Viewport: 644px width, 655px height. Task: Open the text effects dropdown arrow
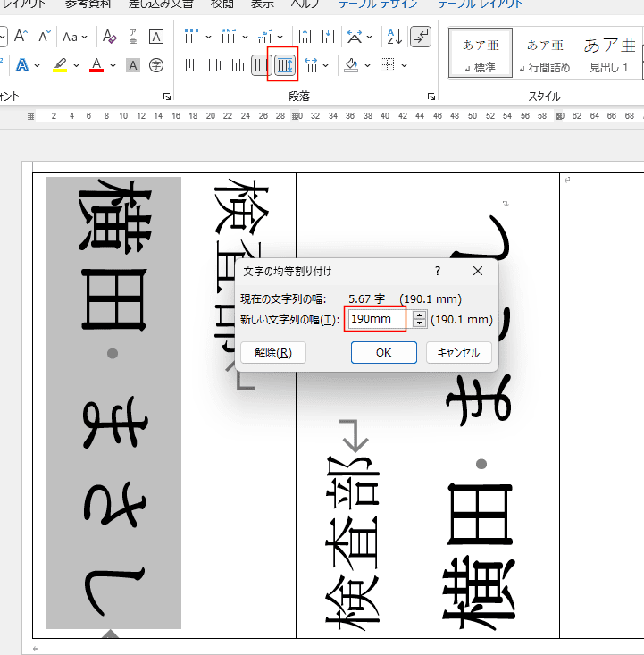pyautogui.click(x=38, y=65)
